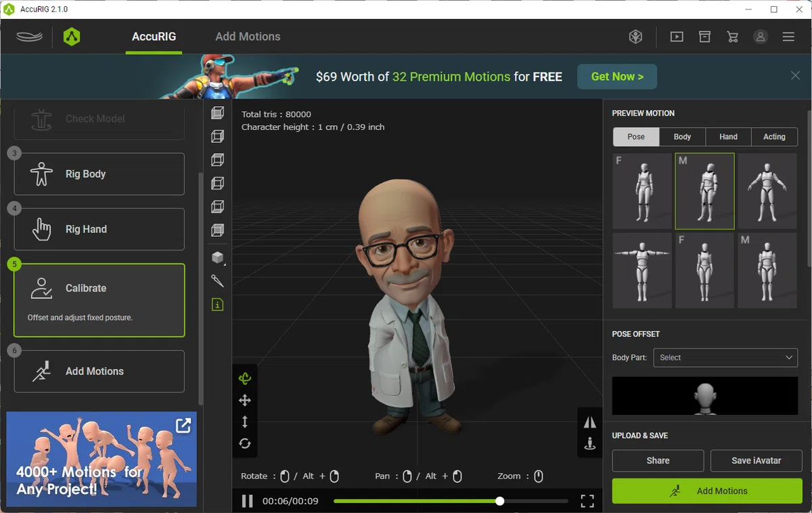812x513 pixels.
Task: Toggle the bone skeleton display icon
Action: click(217, 280)
